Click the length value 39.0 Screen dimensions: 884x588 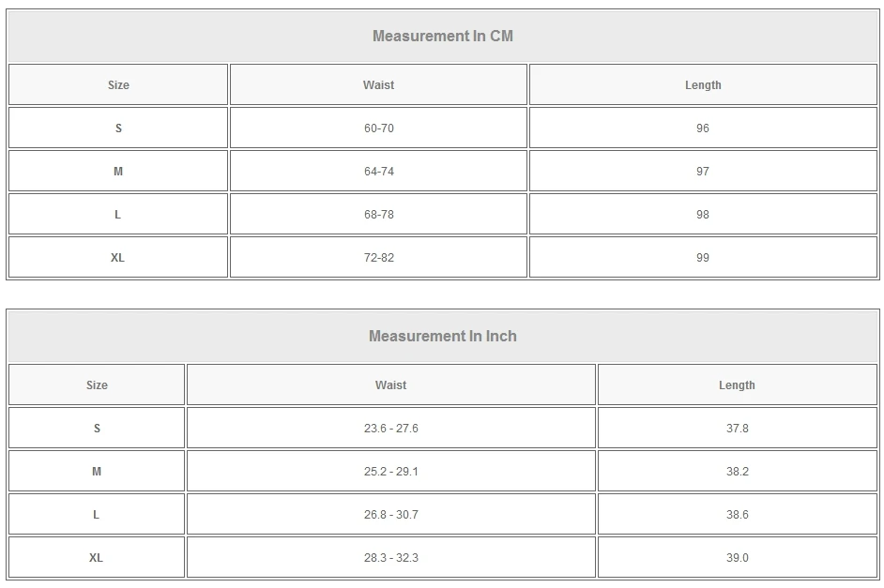pyautogui.click(x=737, y=558)
